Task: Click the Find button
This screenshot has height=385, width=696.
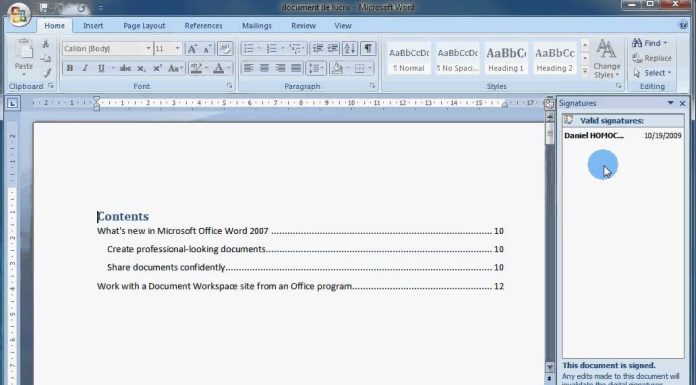Action: 649,43
